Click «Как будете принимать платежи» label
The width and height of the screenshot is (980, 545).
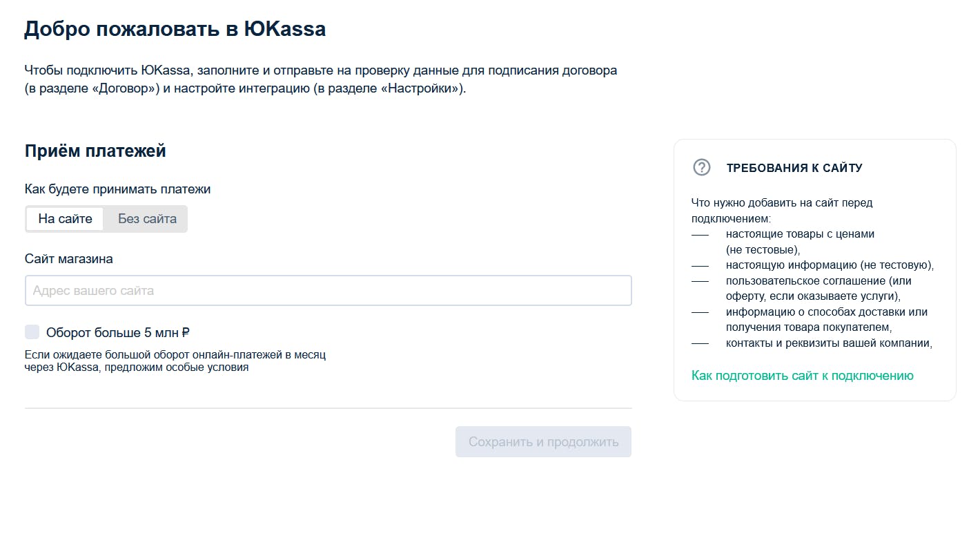(117, 189)
